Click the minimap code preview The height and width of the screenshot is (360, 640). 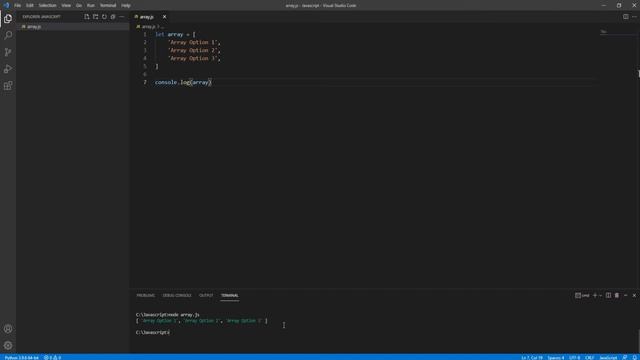click(604, 31)
